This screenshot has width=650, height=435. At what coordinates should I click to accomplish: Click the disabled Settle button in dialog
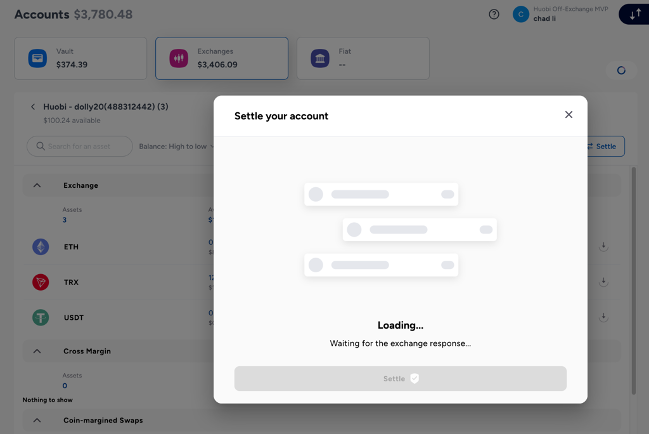(400, 378)
